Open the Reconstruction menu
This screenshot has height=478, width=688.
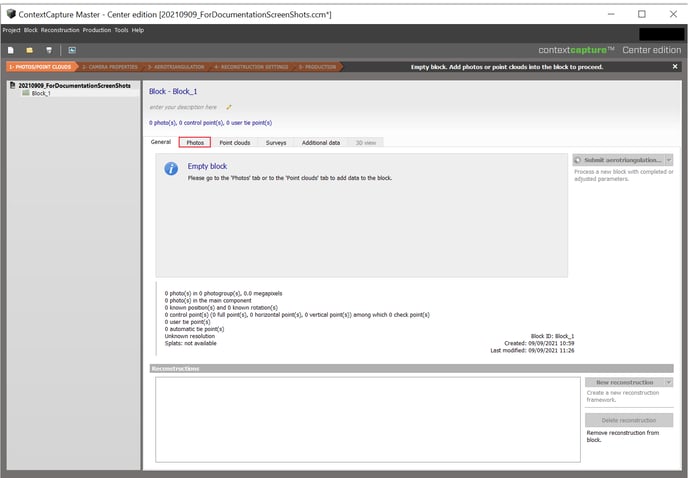pyautogui.click(x=60, y=30)
